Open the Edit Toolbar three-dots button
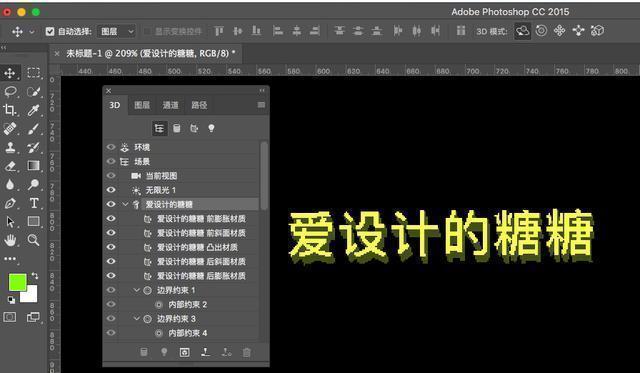Screen dimensions: 640x373 point(10,259)
